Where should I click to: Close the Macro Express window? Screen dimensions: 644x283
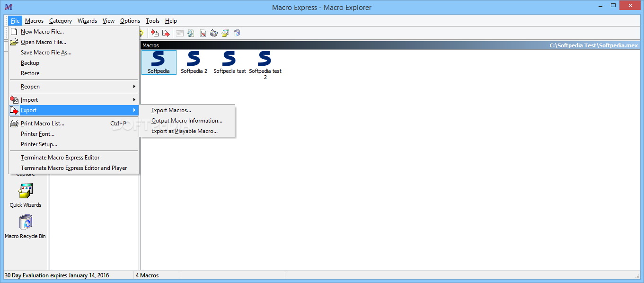click(x=631, y=6)
